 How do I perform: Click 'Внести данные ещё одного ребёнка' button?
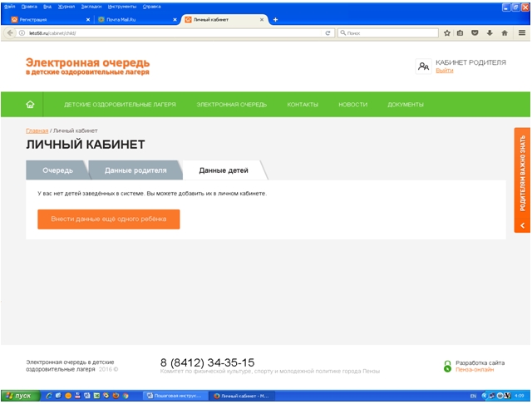(x=108, y=219)
